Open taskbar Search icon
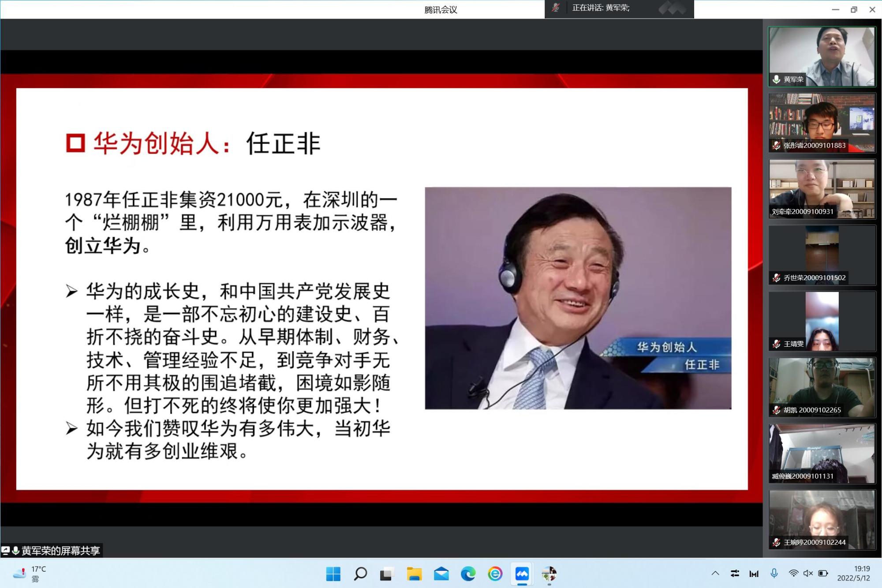 (x=360, y=574)
